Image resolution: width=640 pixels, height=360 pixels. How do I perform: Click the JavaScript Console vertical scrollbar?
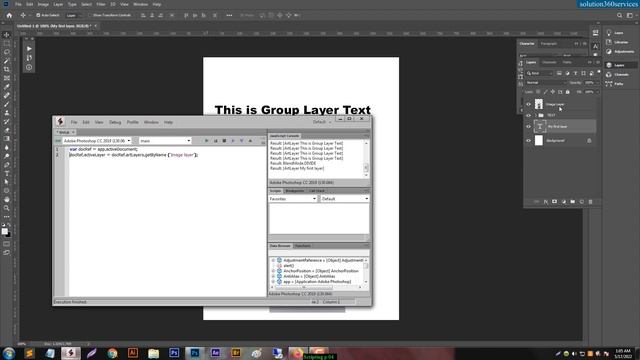(366, 159)
